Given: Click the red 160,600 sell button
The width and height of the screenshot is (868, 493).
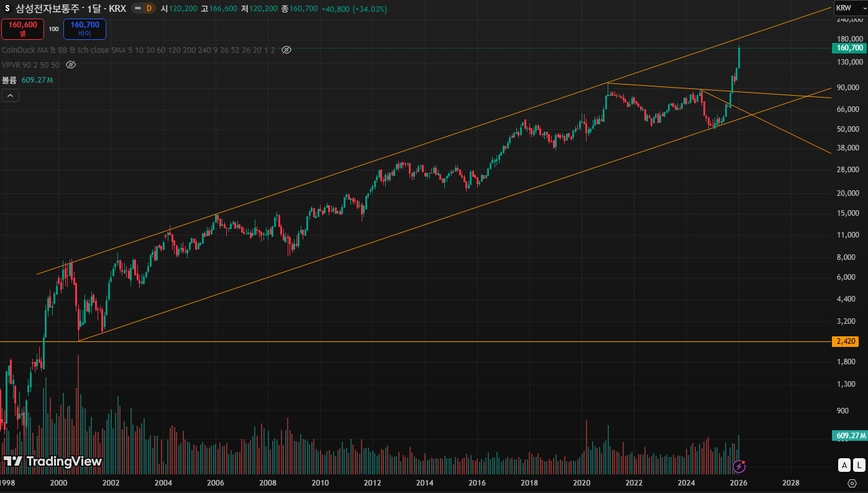Looking at the screenshot, I should coord(23,29).
